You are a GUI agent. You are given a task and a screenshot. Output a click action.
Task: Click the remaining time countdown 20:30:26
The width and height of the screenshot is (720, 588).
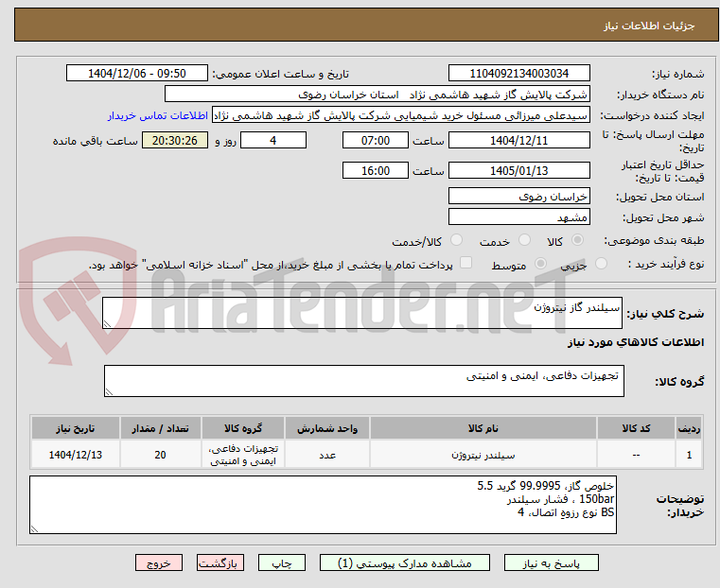(175, 140)
